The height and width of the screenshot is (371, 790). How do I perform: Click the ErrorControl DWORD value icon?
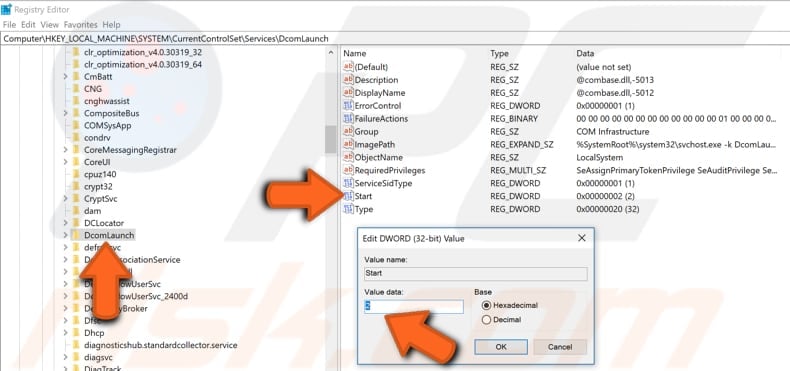[x=348, y=105]
